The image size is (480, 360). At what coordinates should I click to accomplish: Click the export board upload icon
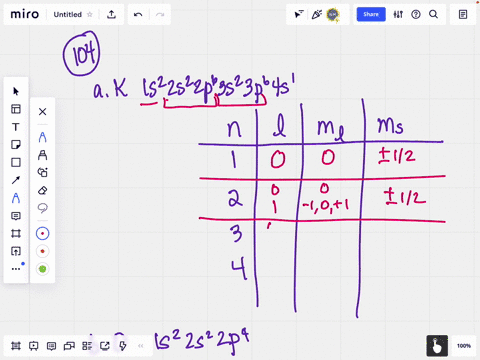pyautogui.click(x=111, y=14)
